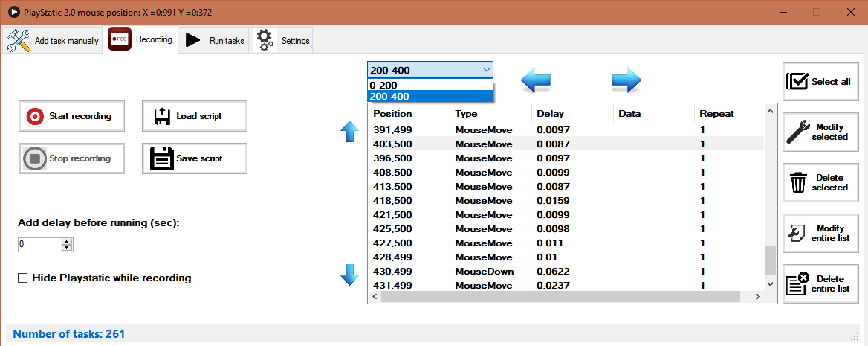Click the Select all button
Screen dimensions: 868x346
820,82
